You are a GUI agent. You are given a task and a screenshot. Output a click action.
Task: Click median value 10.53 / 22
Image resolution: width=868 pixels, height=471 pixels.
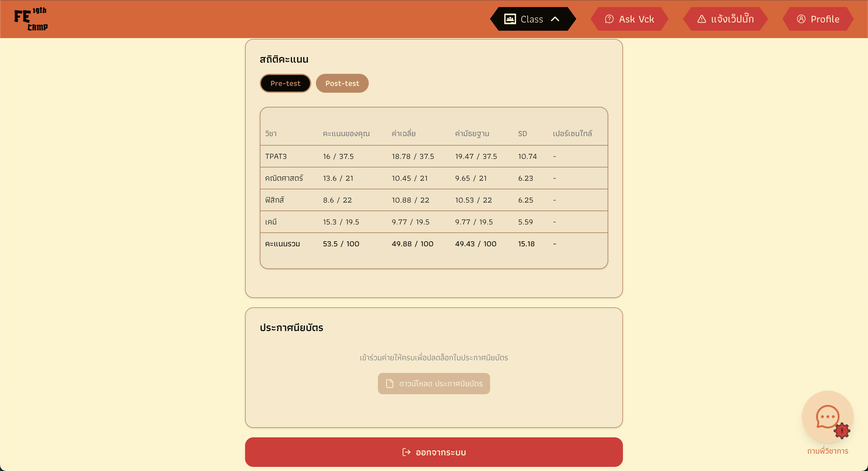(474, 200)
